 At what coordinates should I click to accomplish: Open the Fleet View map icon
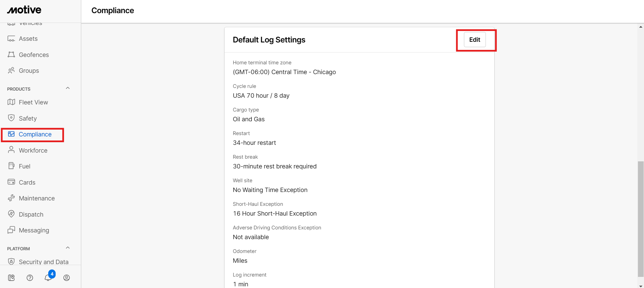coord(11,102)
